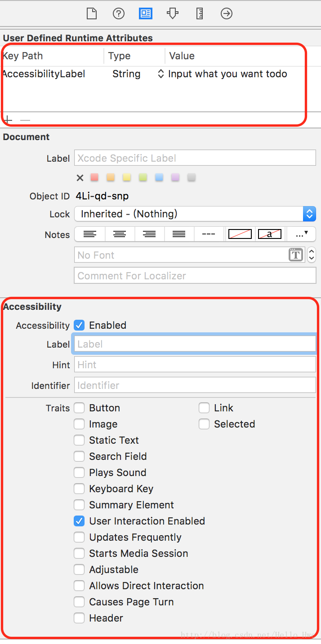Open the Quick Help inspector
Screen dimensions: 321x644
(119, 14)
